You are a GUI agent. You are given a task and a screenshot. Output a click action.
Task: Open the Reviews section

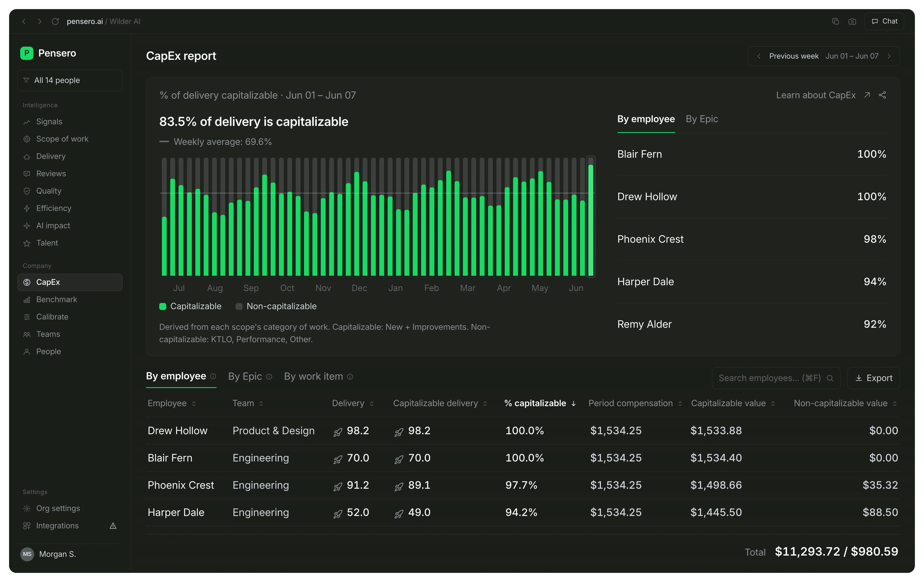click(70, 174)
